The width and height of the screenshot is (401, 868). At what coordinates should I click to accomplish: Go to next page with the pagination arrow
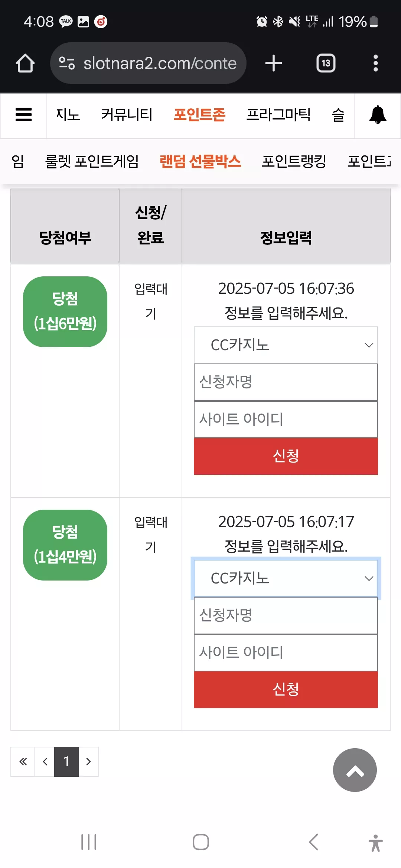click(x=88, y=762)
